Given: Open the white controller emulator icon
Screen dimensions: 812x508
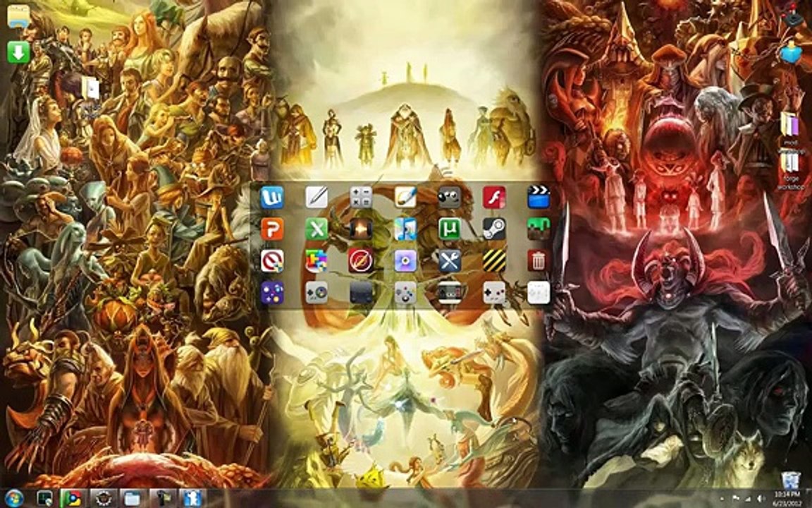Looking at the screenshot, I should [x=539, y=293].
